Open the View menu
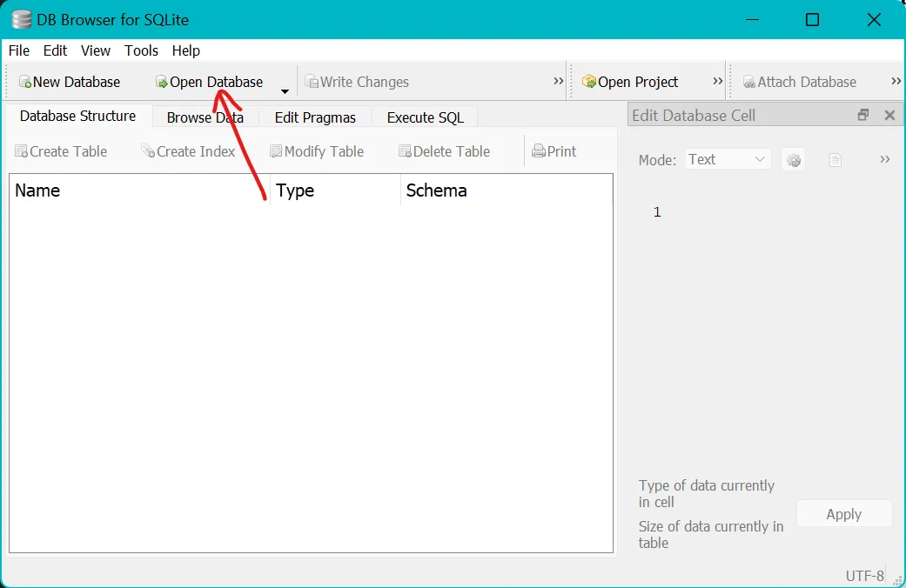This screenshot has height=588, width=906. pos(96,50)
